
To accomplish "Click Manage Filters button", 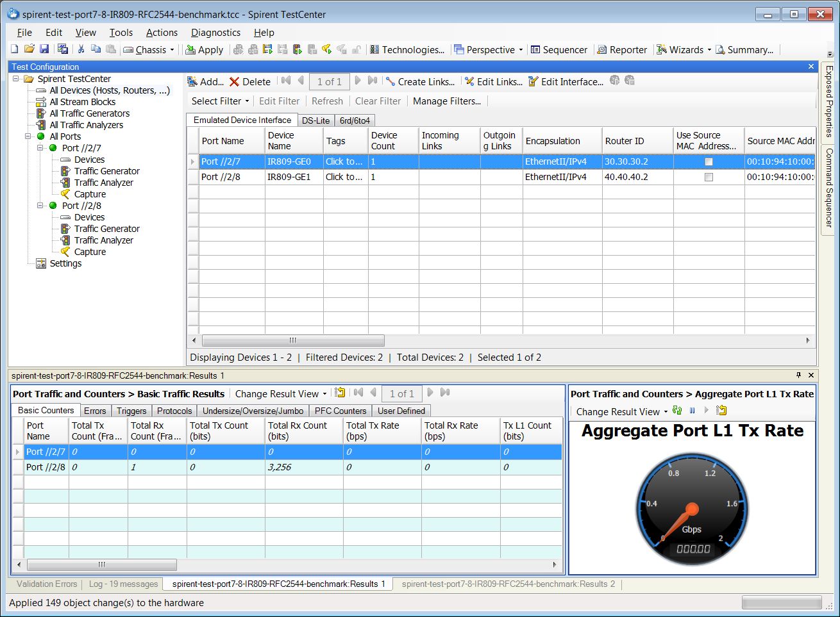I will (x=447, y=101).
